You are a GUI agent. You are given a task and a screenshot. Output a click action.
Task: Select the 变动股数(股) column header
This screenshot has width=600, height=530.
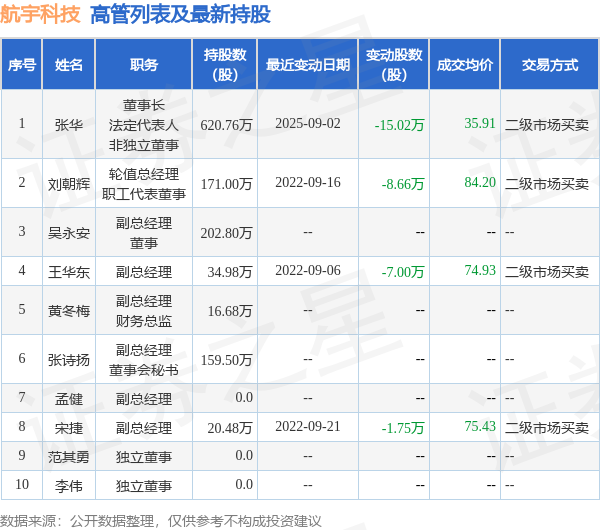click(x=394, y=65)
